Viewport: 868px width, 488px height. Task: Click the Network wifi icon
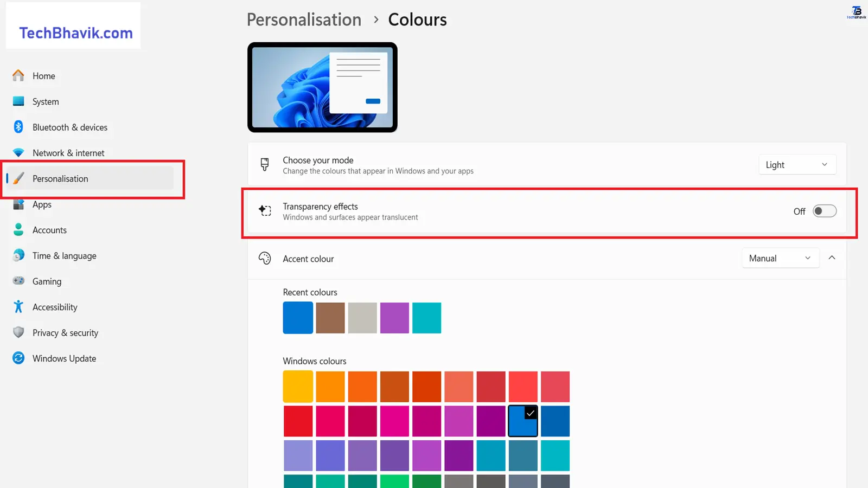click(x=18, y=153)
